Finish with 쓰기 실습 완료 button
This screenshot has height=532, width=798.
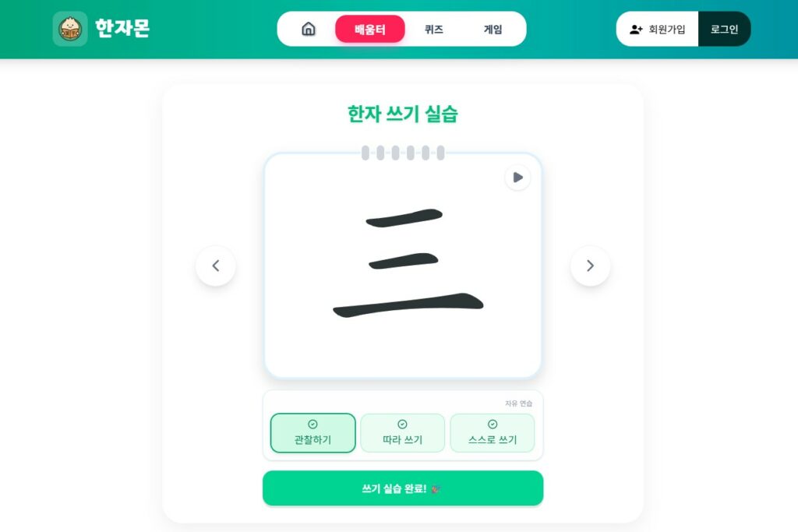point(403,488)
